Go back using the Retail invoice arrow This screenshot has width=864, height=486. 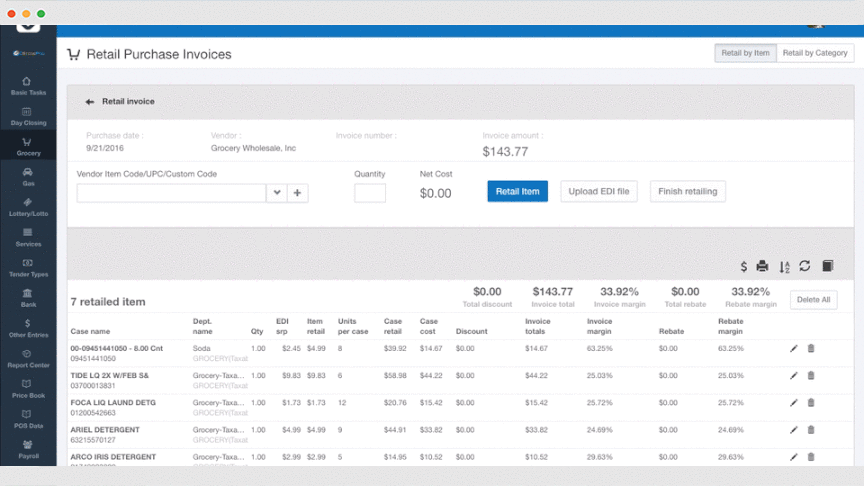click(x=90, y=102)
